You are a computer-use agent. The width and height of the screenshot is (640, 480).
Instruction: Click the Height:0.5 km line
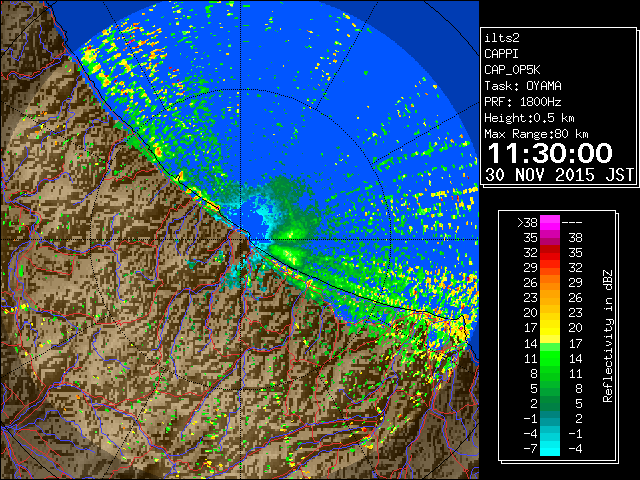(x=529, y=118)
